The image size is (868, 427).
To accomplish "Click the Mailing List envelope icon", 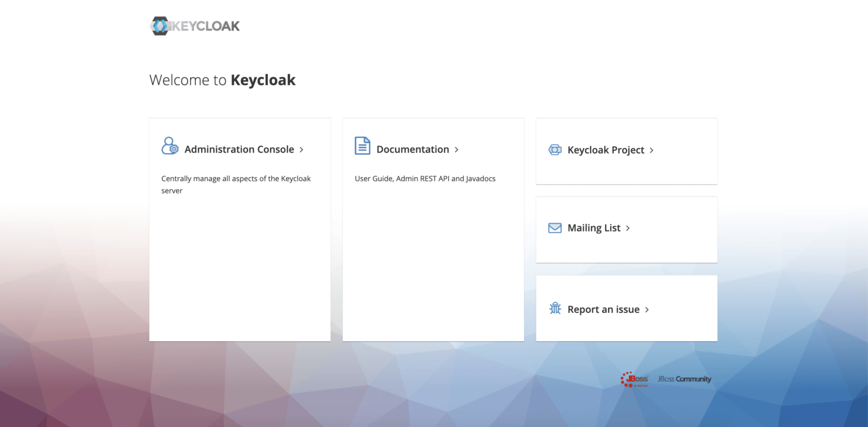I will [555, 228].
